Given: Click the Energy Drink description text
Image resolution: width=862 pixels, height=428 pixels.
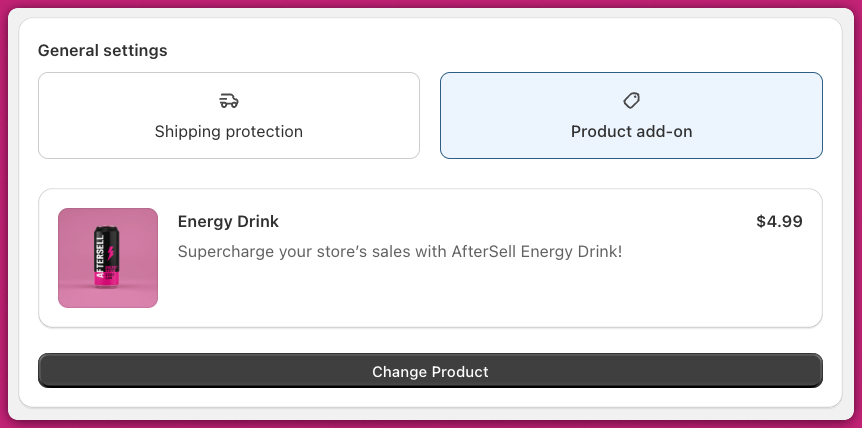Looking at the screenshot, I should pyautogui.click(x=400, y=252).
